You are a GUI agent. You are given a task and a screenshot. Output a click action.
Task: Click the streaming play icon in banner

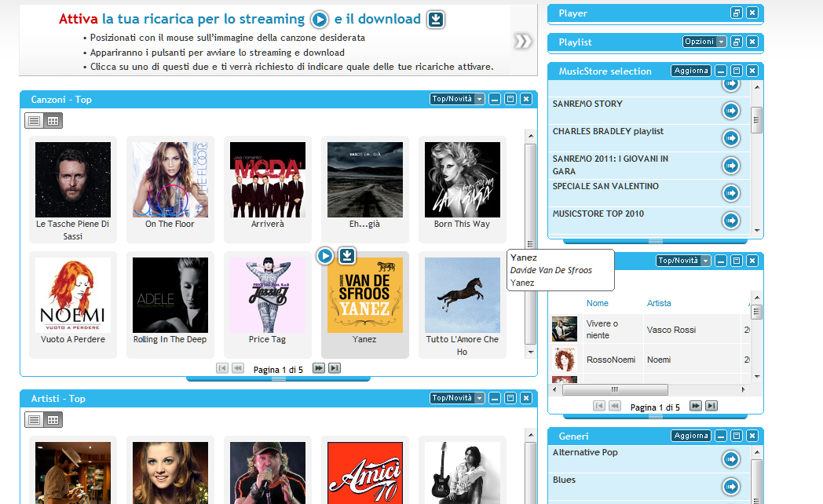pyautogui.click(x=319, y=20)
